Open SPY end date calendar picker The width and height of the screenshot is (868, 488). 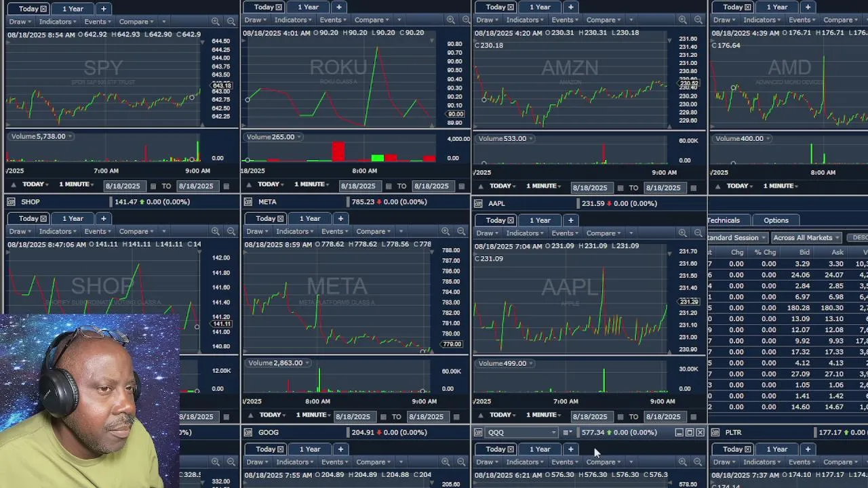(226, 186)
